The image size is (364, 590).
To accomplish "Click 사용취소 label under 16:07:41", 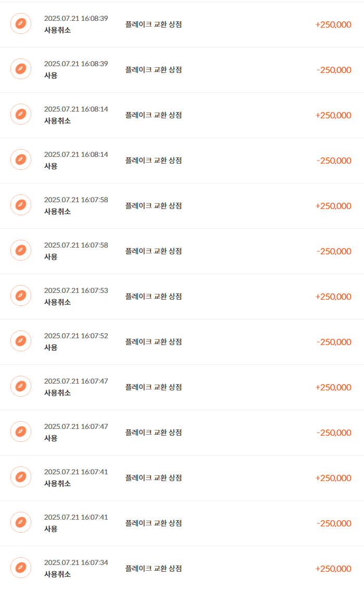I will [x=57, y=484].
